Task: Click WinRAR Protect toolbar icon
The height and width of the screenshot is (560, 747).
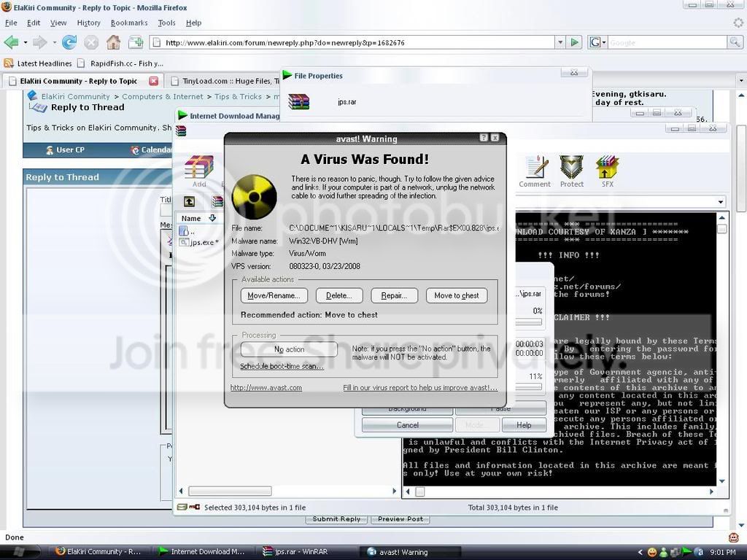Action: [572, 171]
